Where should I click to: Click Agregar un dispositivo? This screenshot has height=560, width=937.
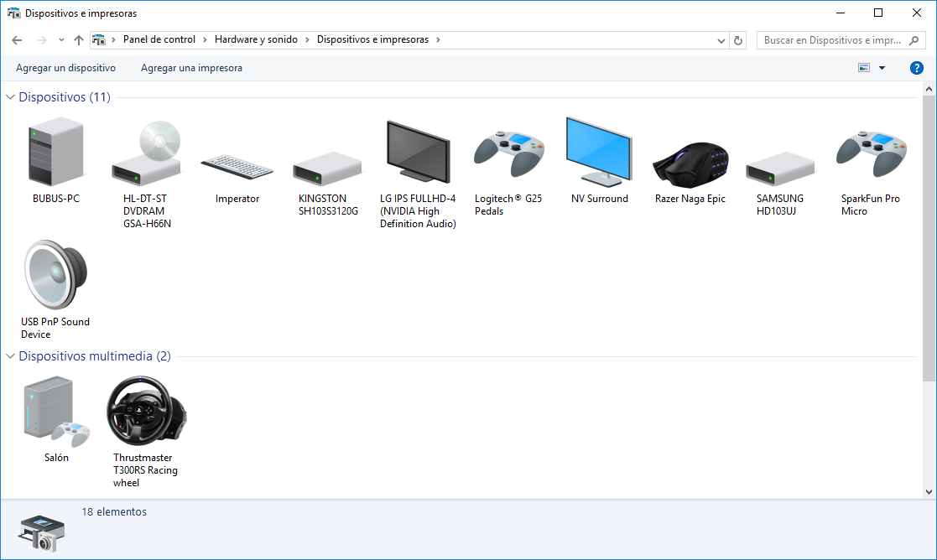click(x=65, y=68)
